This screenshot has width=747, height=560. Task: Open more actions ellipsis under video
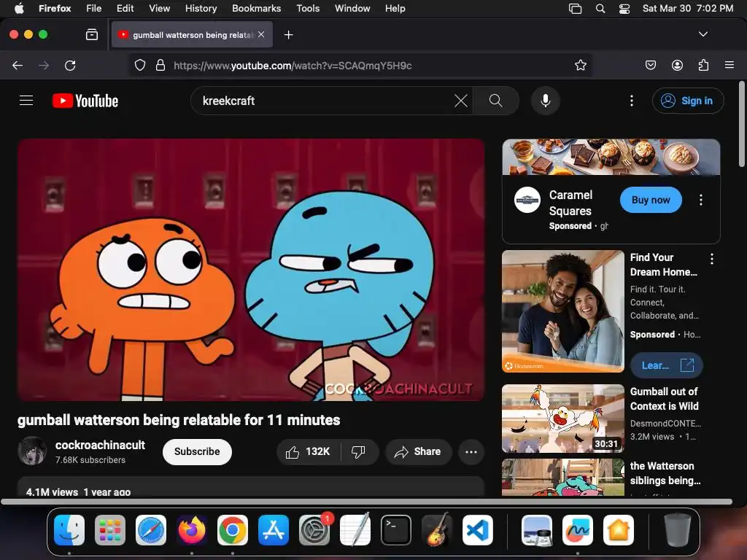coord(471,452)
